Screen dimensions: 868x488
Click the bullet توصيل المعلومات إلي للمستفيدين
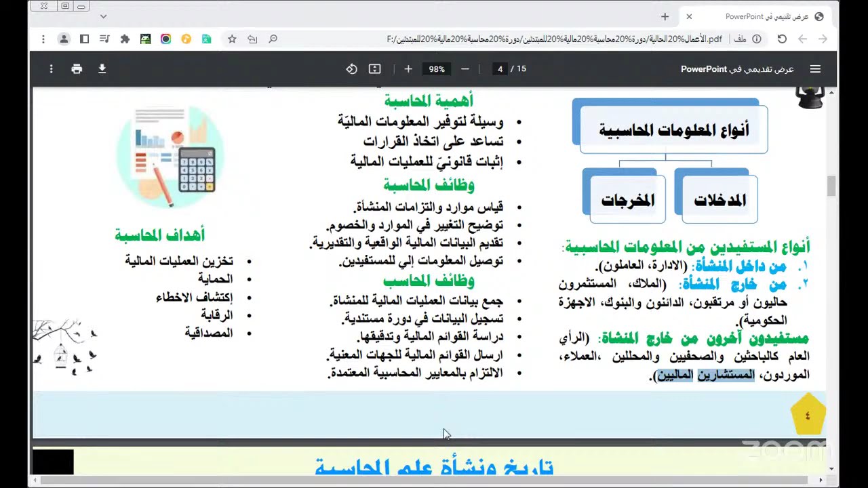pyautogui.click(x=420, y=260)
